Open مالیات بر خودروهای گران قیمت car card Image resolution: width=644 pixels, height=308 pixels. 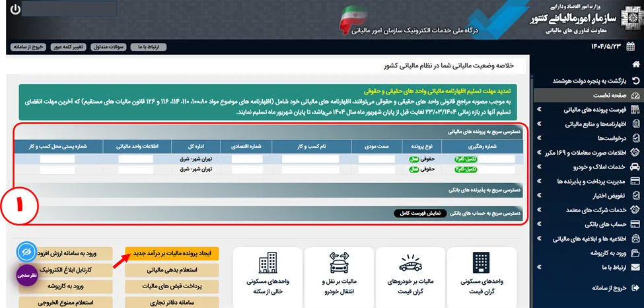coord(411,278)
